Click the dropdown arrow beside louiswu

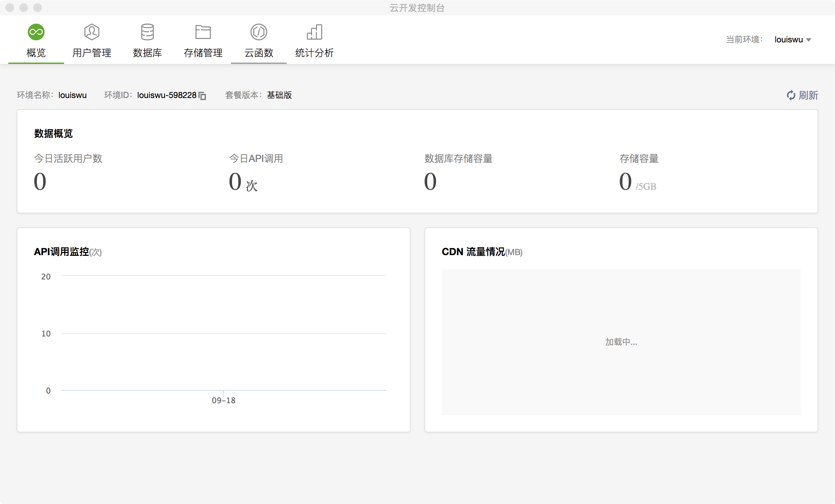(x=809, y=40)
